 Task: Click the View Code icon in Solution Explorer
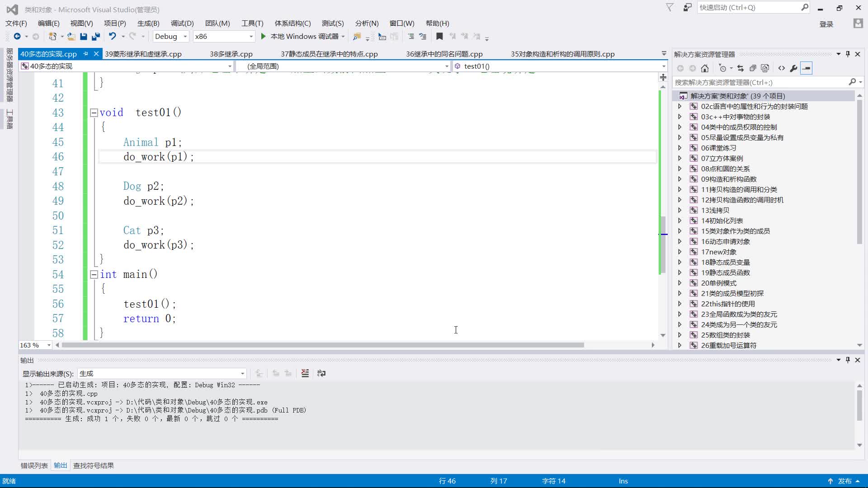coord(782,68)
